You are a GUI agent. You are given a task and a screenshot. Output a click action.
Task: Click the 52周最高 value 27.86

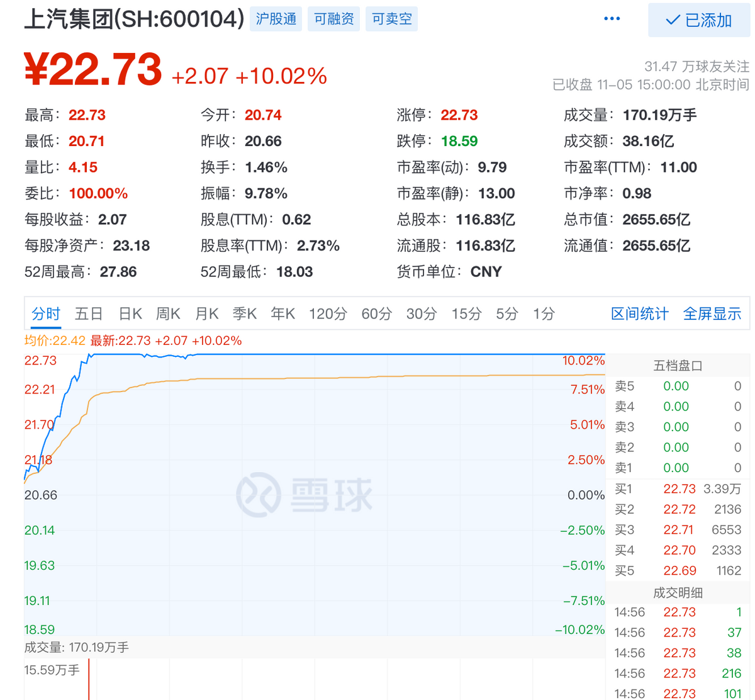tap(118, 272)
